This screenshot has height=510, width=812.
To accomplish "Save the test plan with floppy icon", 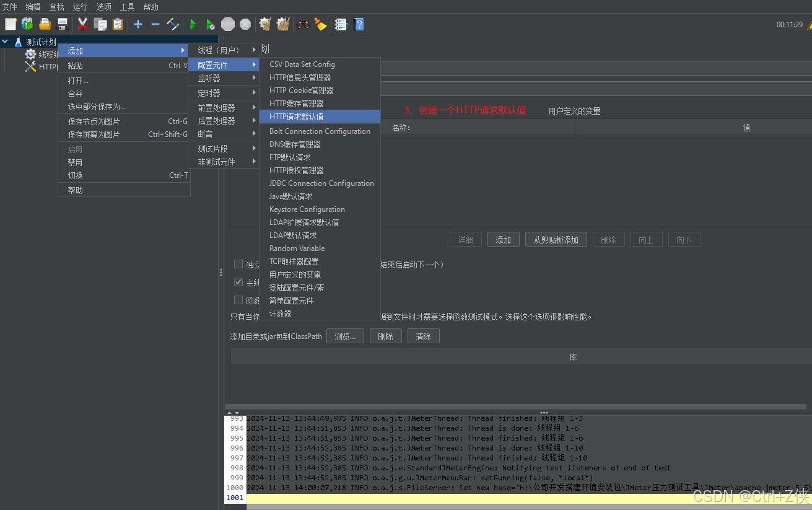I will coord(62,24).
